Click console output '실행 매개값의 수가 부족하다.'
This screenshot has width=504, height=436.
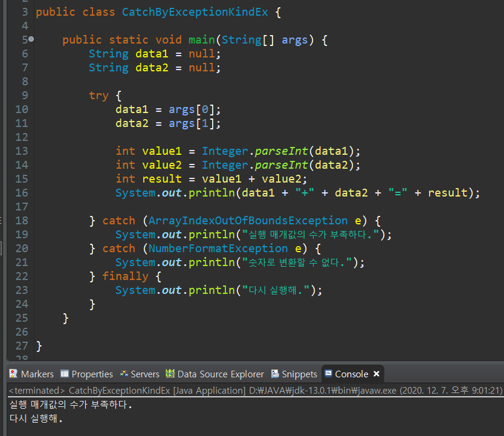coord(71,405)
